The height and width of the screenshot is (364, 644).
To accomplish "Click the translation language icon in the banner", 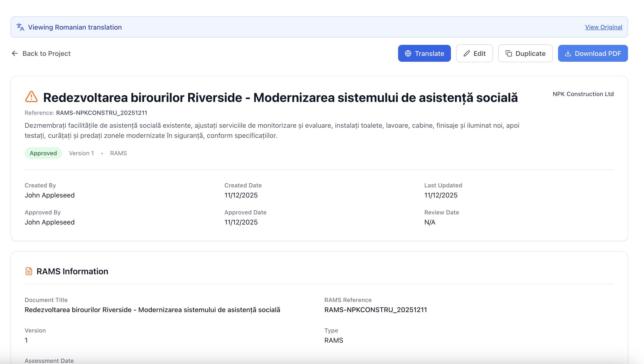I will coord(20,27).
